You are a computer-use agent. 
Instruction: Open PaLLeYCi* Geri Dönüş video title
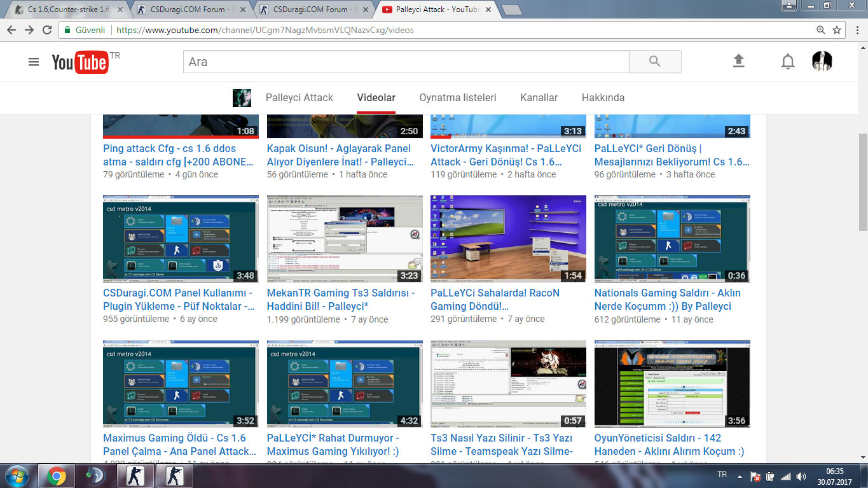672,155
